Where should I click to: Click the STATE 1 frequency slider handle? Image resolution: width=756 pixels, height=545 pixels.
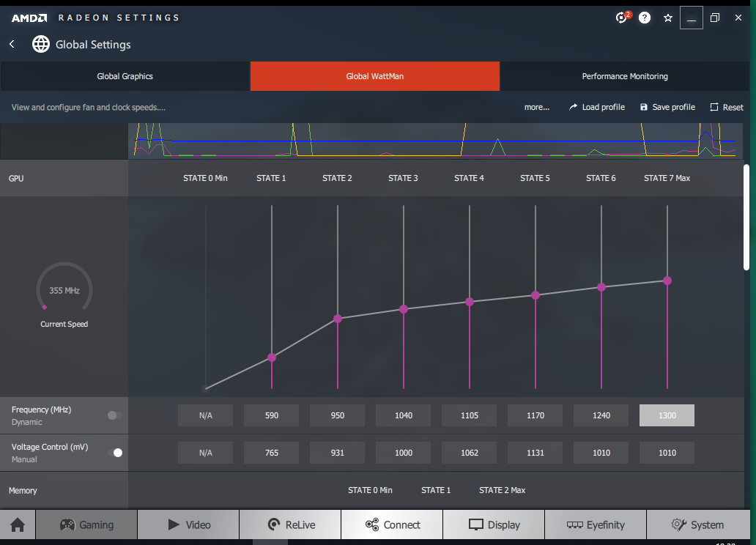click(272, 357)
